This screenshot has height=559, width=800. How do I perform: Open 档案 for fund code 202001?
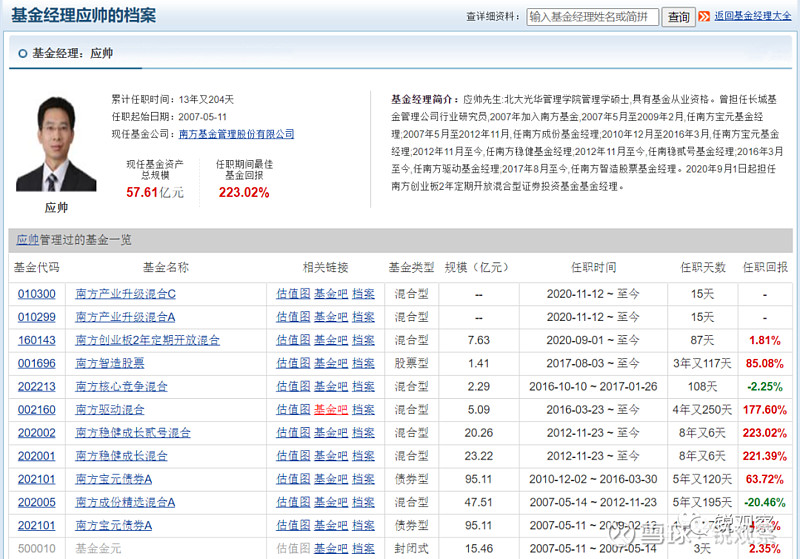(363, 456)
